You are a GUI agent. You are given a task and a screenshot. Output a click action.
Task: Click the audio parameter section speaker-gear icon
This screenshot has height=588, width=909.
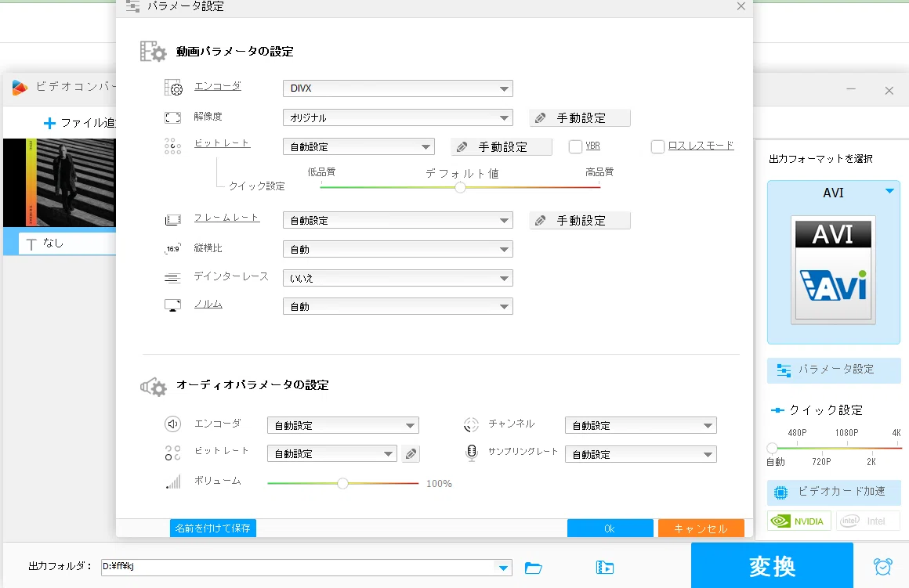click(153, 387)
